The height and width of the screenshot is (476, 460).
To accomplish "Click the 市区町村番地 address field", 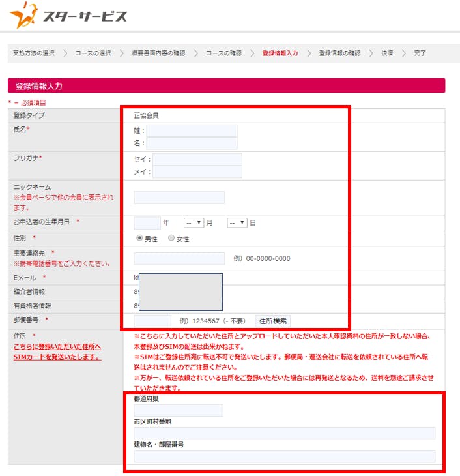I will 284,434.
